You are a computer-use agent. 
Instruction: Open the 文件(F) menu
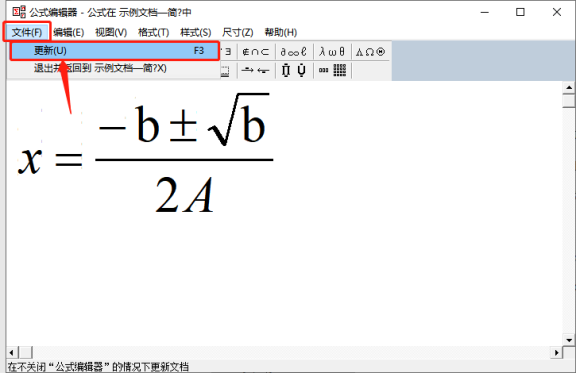26,32
